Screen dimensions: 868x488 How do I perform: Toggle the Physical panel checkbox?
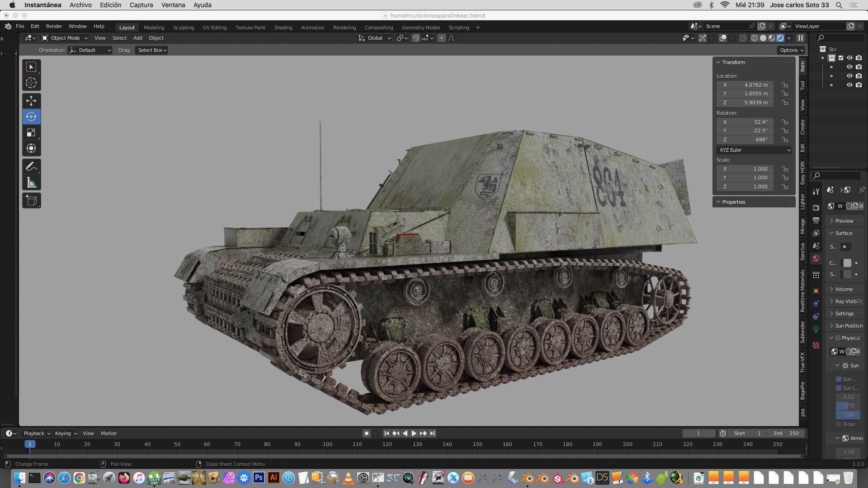[838, 338]
